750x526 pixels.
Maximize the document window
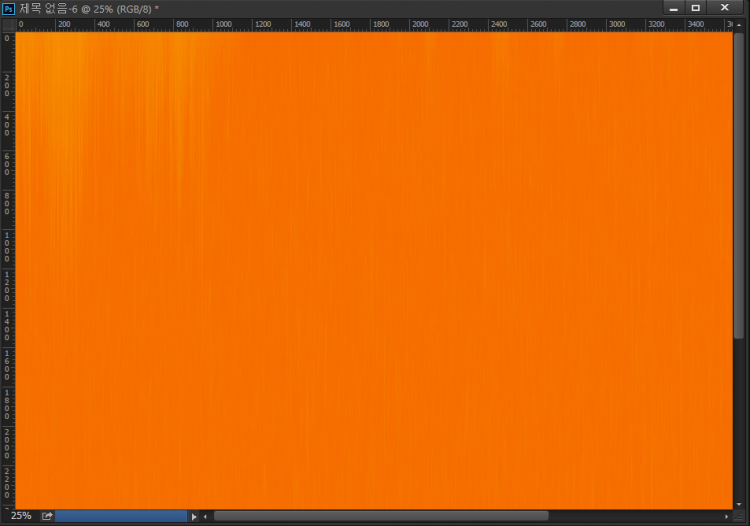(x=695, y=8)
